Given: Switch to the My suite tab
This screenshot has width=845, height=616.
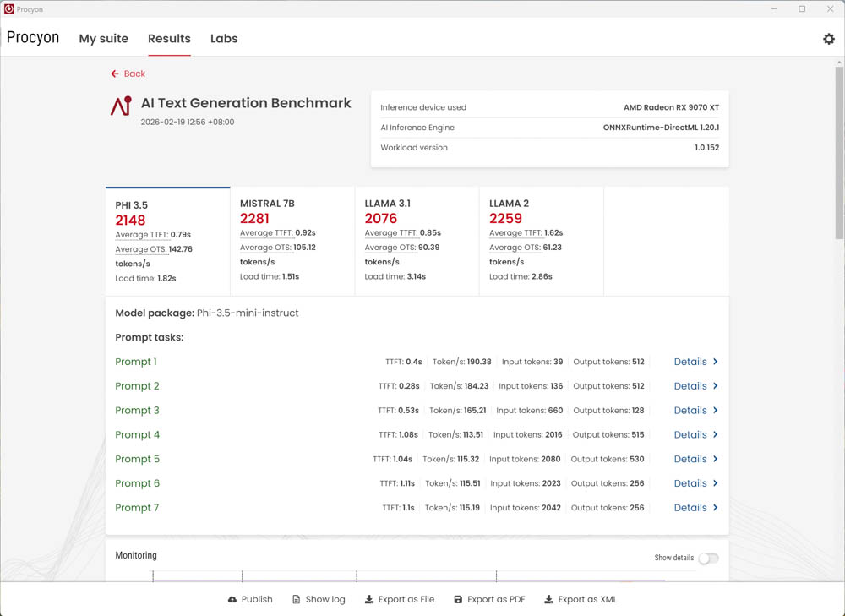Looking at the screenshot, I should coord(103,39).
